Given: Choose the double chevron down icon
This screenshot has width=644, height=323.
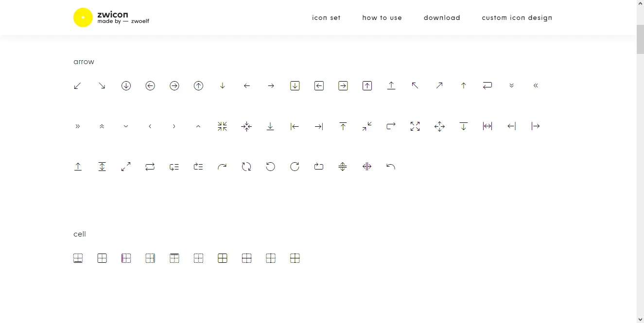Looking at the screenshot, I should (512, 86).
